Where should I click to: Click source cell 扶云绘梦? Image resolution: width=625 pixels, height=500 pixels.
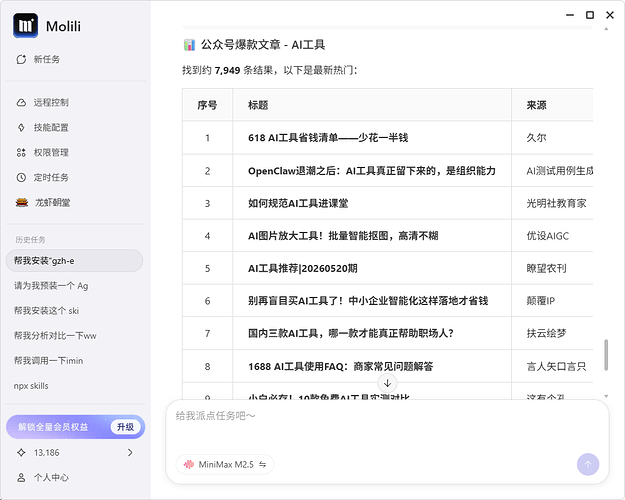(546, 333)
